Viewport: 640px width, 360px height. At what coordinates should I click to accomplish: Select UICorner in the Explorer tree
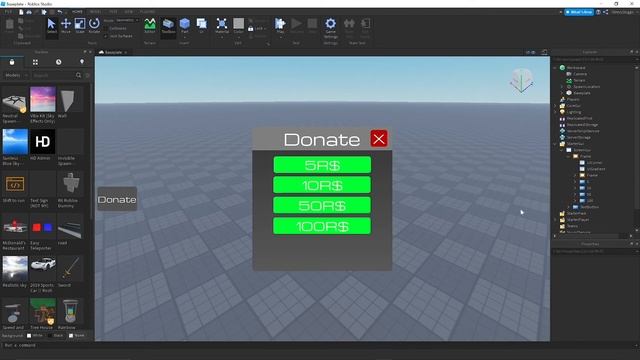(594, 163)
